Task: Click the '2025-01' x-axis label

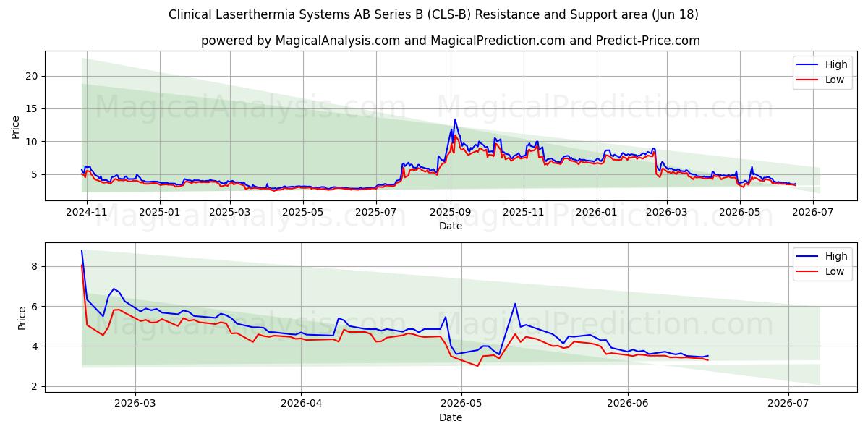Action: [x=159, y=213]
